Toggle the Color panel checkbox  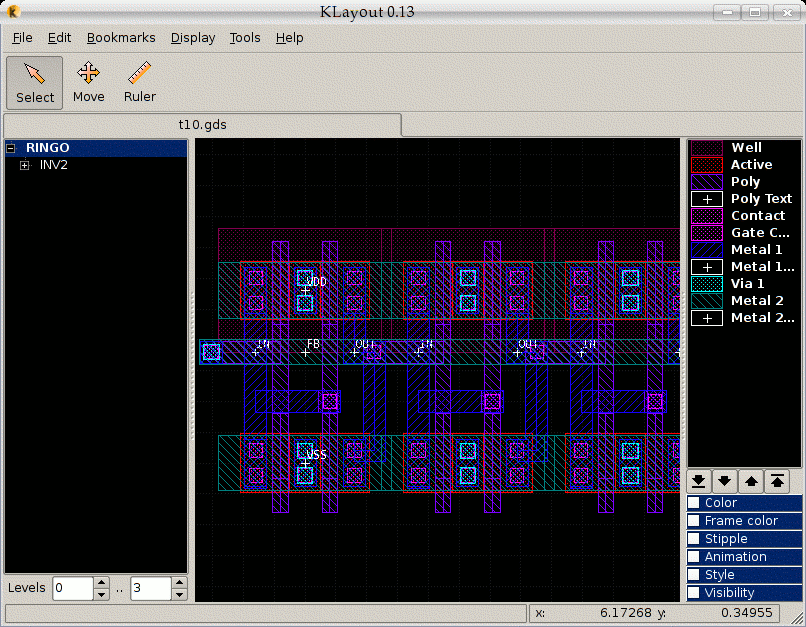pos(694,503)
